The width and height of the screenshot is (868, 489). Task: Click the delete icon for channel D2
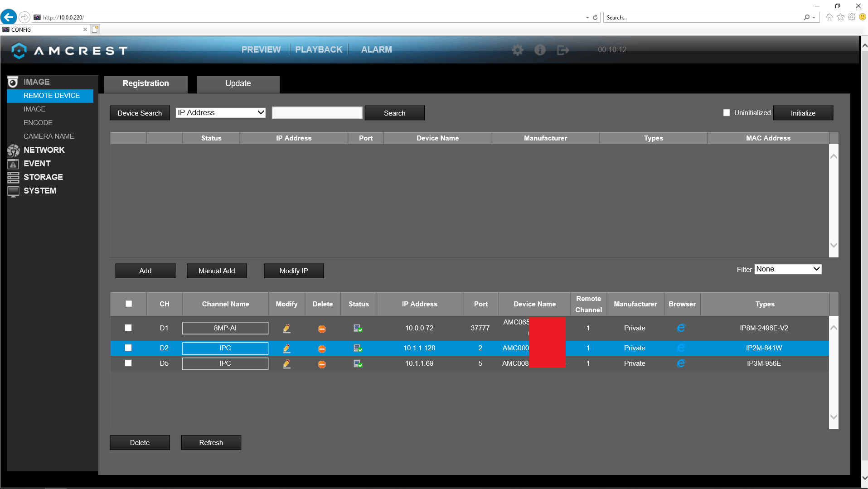(x=322, y=349)
